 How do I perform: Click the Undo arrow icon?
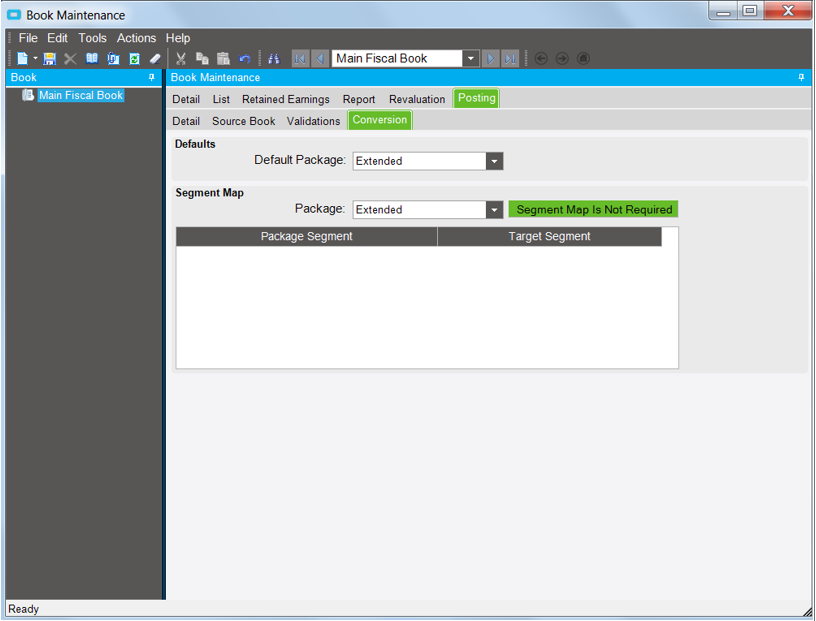click(x=245, y=58)
